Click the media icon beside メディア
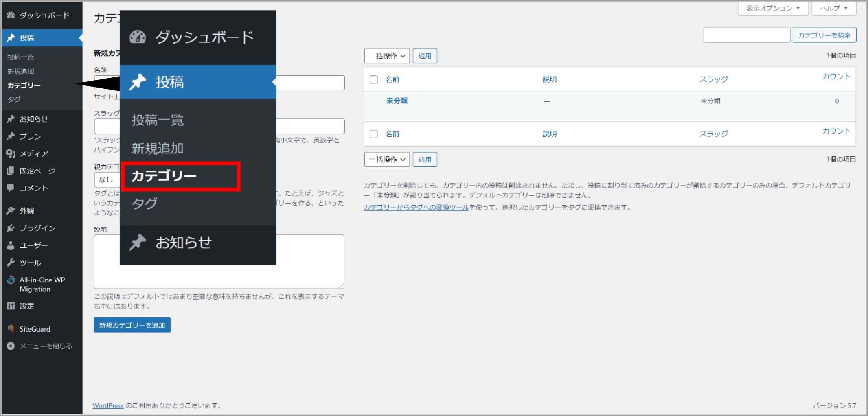The height and width of the screenshot is (416, 868). point(11,153)
